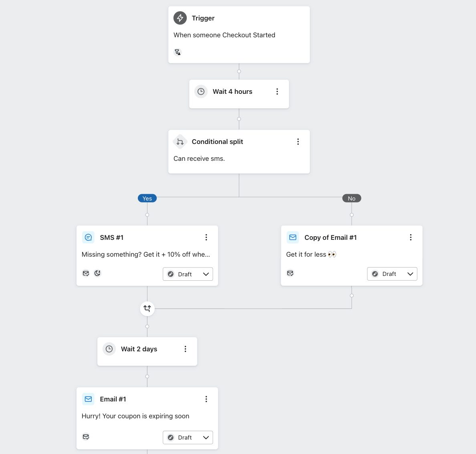The image size is (476, 454).
Task: Click the Trigger lightning bolt icon
Action: 180,18
